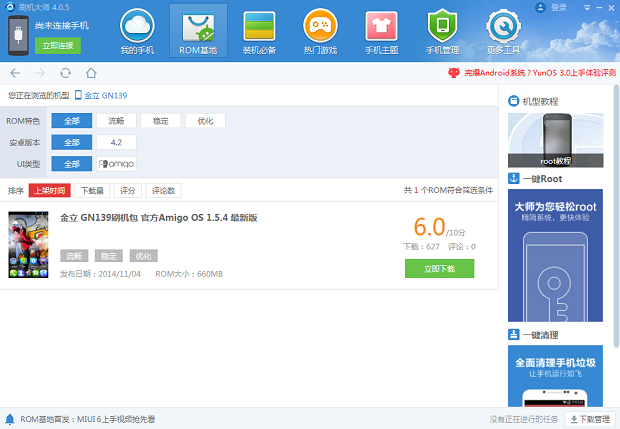Sort by 上架时间
Image resolution: width=620 pixels, height=429 pixels.
coord(50,191)
